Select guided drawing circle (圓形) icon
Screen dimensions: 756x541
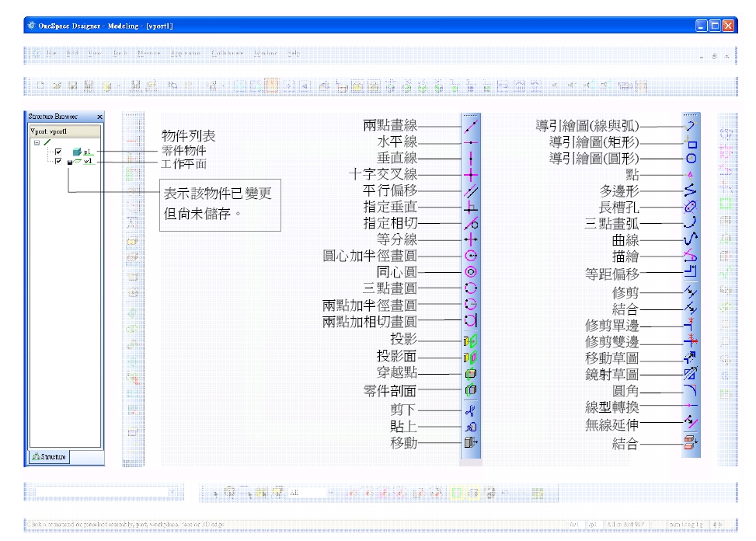click(691, 159)
